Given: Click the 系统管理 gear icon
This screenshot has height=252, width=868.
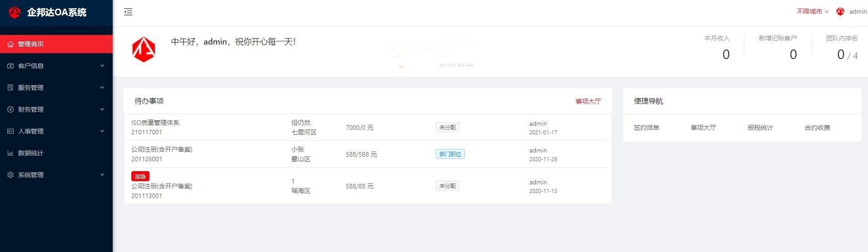Looking at the screenshot, I should 10,175.
